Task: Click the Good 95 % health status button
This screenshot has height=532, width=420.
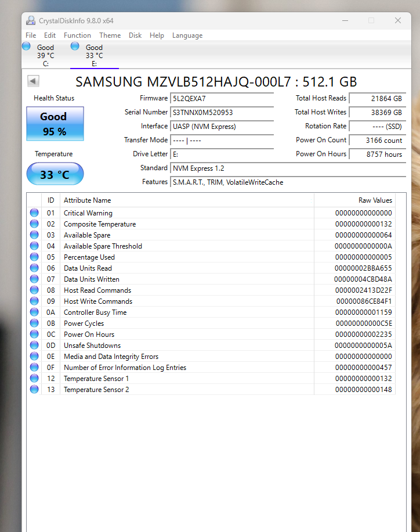Action: point(55,124)
